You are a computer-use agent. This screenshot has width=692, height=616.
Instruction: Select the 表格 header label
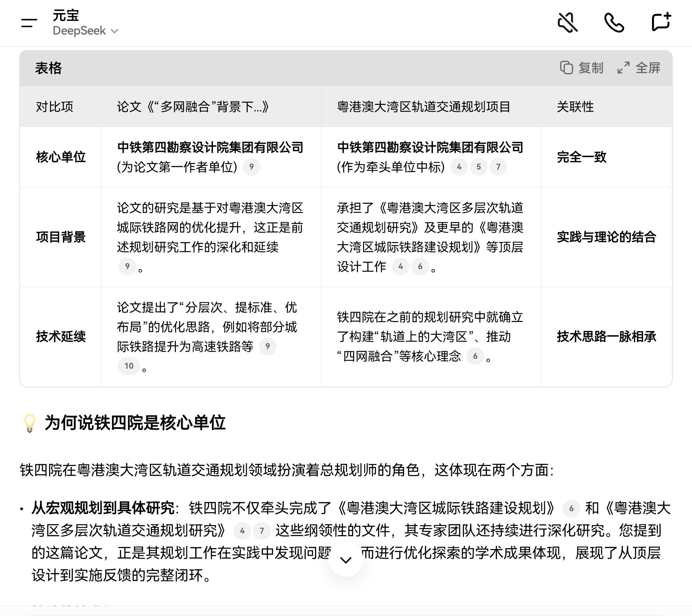click(49, 68)
